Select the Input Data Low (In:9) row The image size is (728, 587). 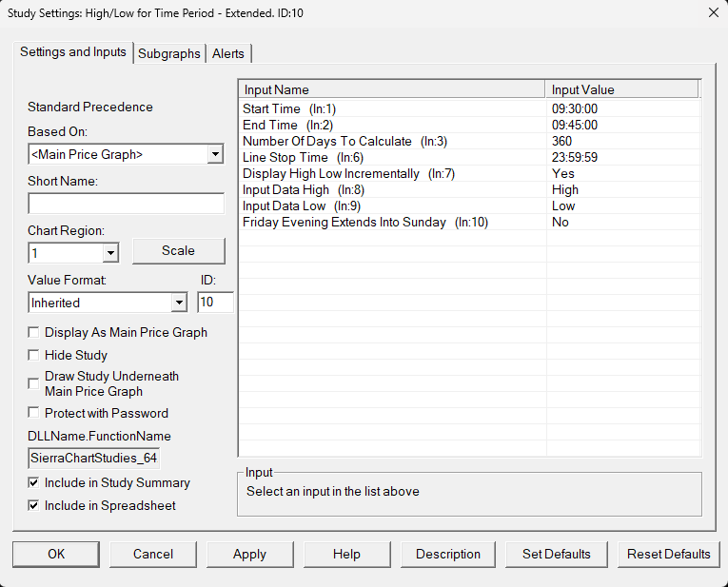[x=469, y=206]
